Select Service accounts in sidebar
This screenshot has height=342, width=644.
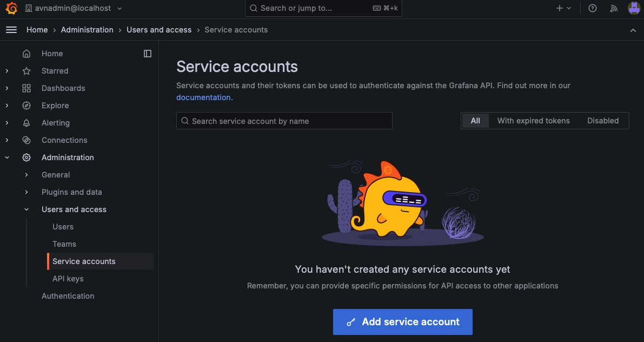[x=101, y=261]
